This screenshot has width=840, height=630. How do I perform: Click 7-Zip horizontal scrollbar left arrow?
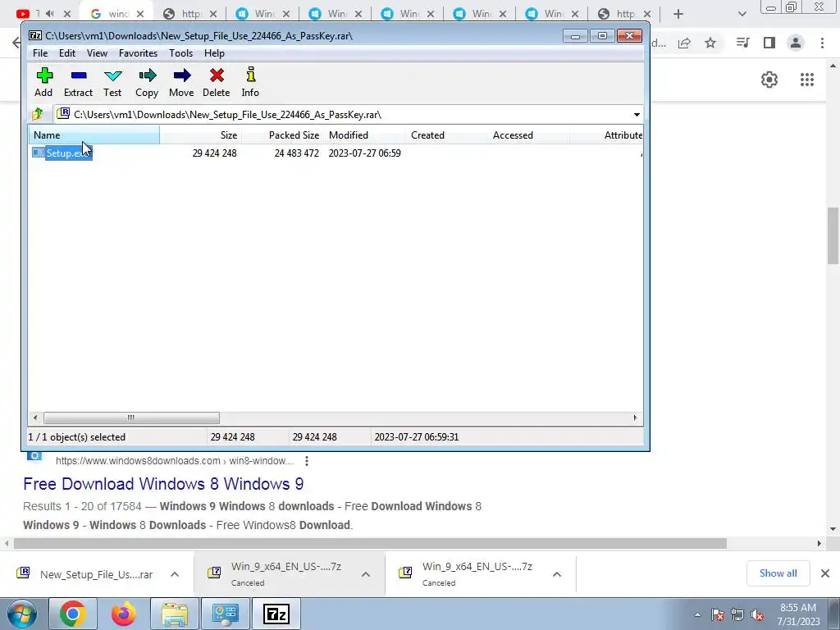coord(35,418)
